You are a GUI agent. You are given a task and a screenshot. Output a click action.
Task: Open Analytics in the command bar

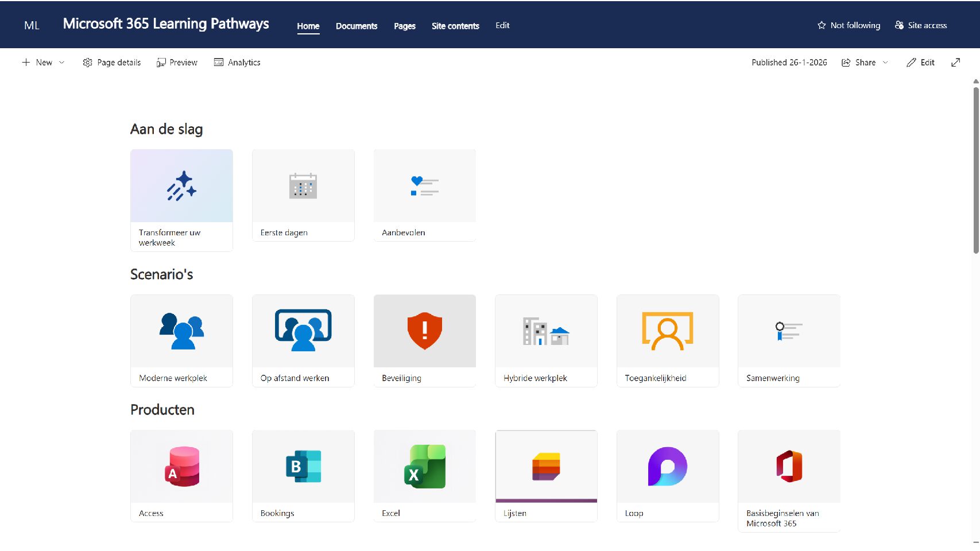point(237,63)
